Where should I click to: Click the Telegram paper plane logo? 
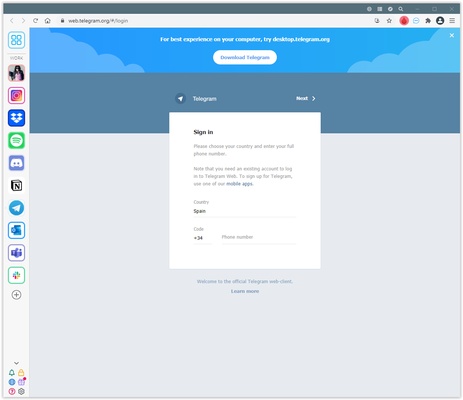[180, 99]
